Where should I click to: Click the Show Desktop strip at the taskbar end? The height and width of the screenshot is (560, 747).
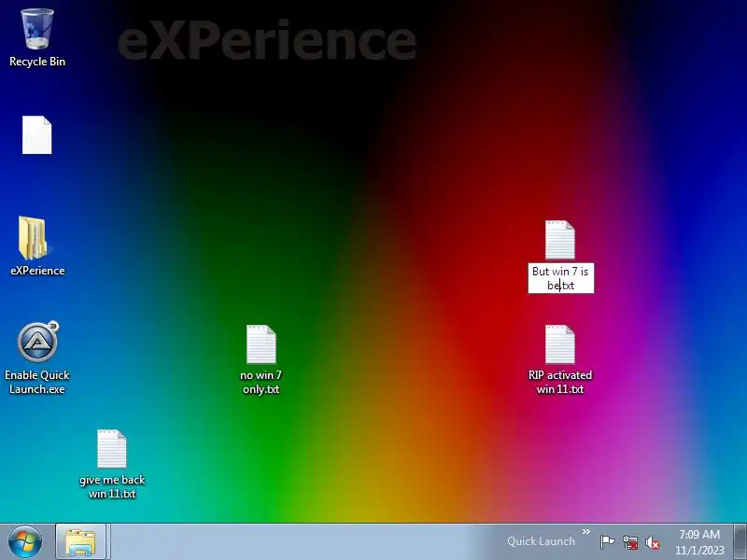click(740, 542)
